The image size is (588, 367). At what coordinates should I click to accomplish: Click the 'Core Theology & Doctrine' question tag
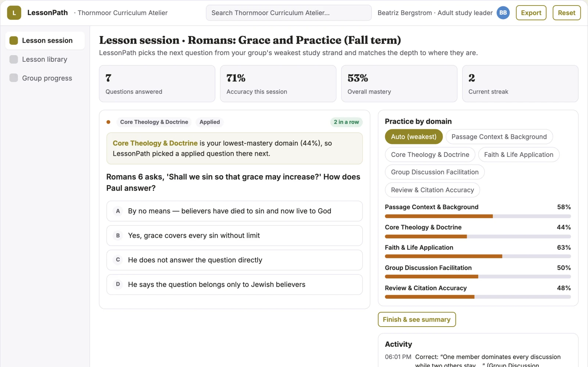pos(154,122)
